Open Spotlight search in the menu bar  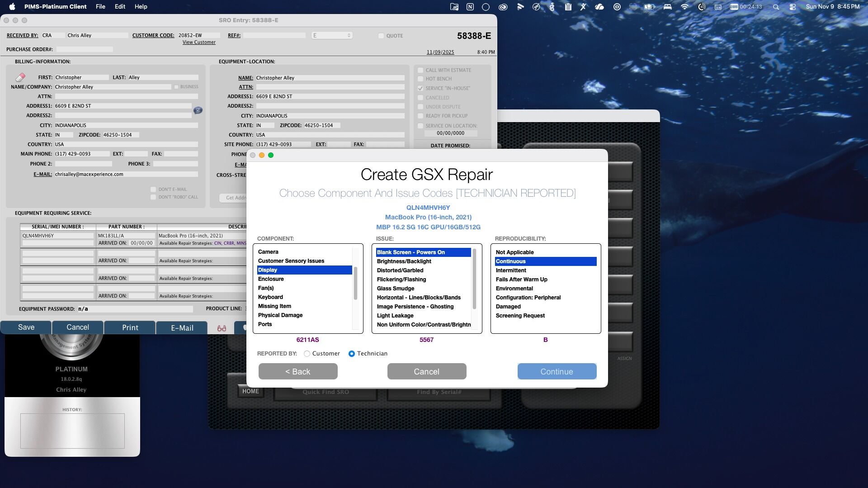tap(776, 7)
